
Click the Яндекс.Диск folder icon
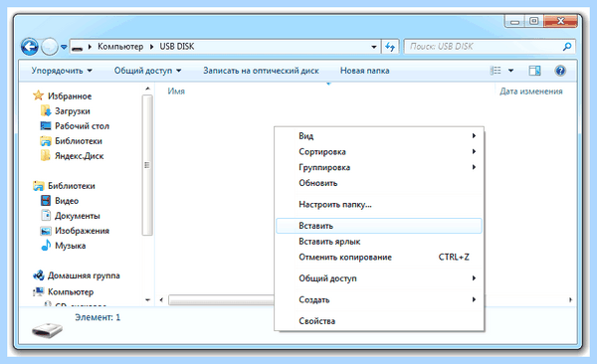point(46,155)
